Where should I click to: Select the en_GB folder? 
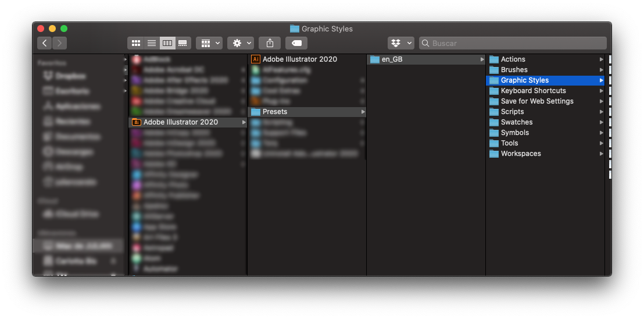coord(426,59)
